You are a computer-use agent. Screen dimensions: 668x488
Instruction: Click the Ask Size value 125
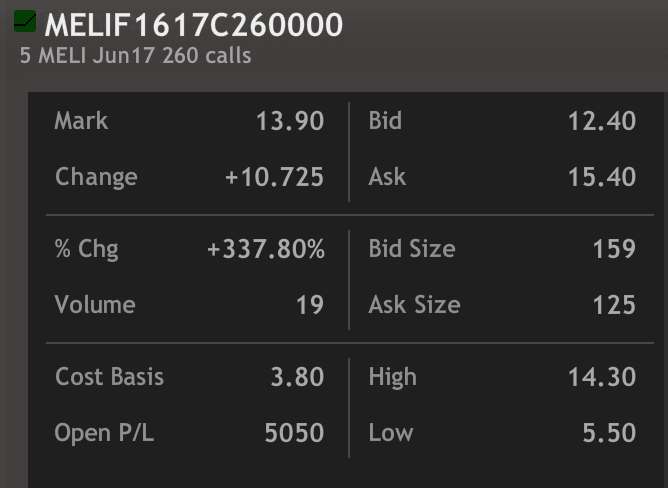pos(614,305)
